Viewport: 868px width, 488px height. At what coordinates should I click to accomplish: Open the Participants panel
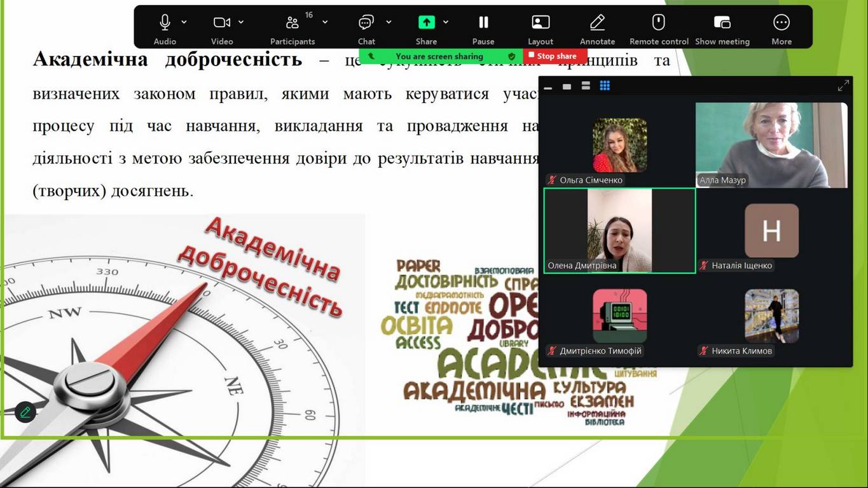click(292, 23)
